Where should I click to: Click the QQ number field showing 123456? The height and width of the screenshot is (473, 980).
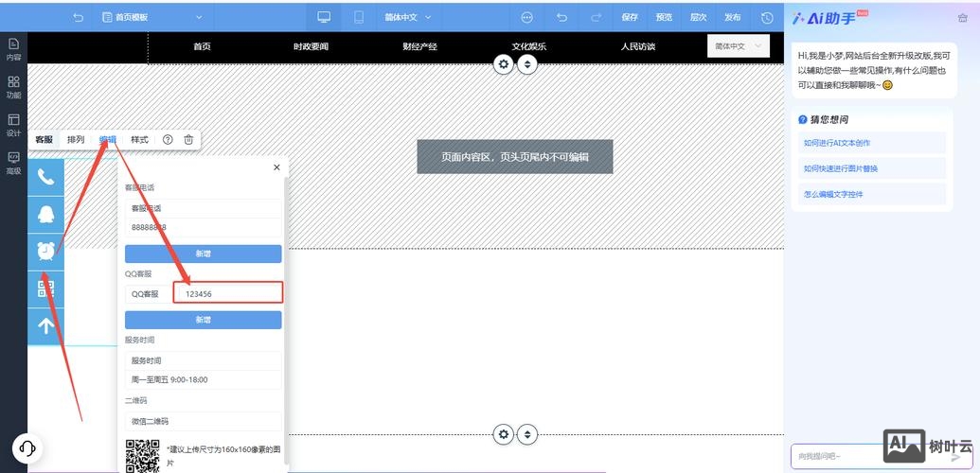227,294
